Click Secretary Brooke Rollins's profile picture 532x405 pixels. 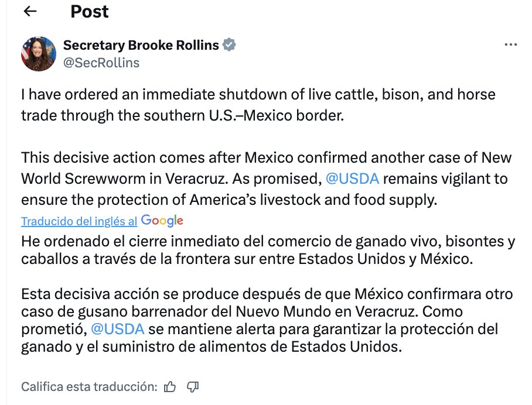coord(38,53)
